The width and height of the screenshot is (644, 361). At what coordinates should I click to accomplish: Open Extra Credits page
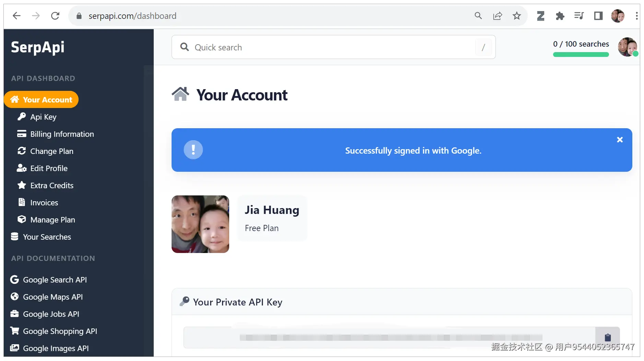pos(52,185)
